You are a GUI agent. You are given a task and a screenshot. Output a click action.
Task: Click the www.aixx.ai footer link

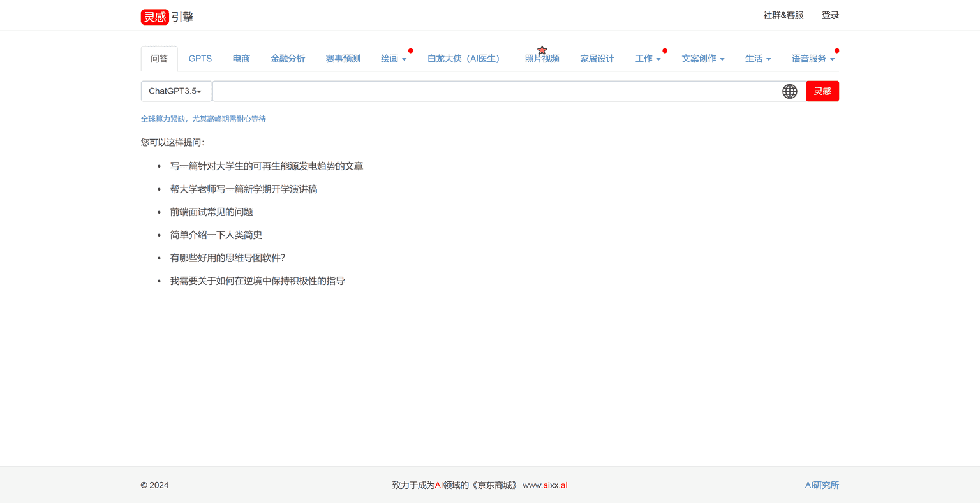tap(545, 485)
